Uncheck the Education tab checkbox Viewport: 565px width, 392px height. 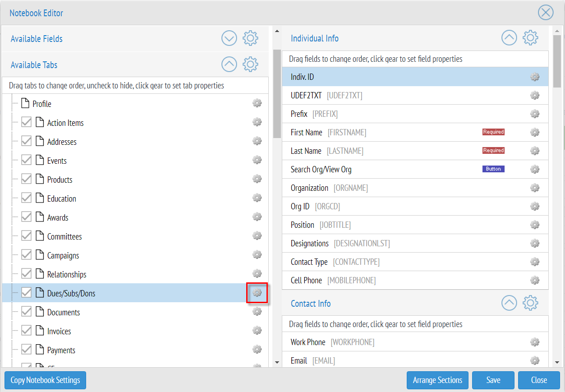point(27,198)
